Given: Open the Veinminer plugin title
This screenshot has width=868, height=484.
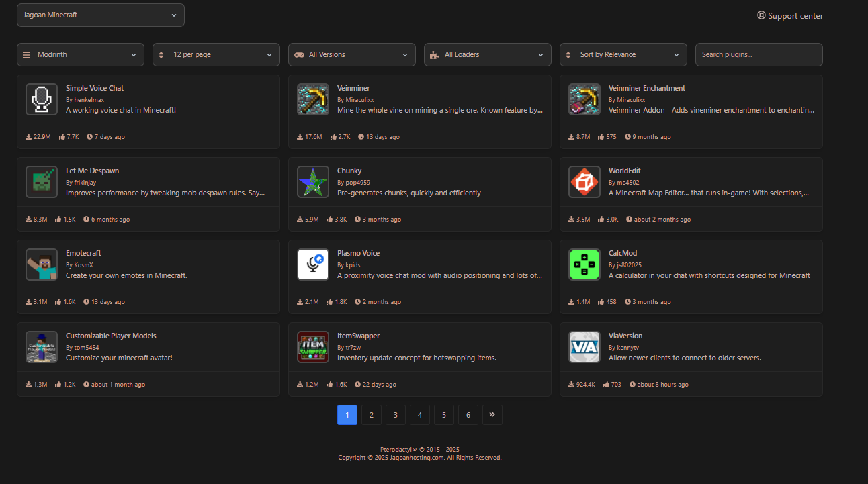Looking at the screenshot, I should click(x=353, y=88).
